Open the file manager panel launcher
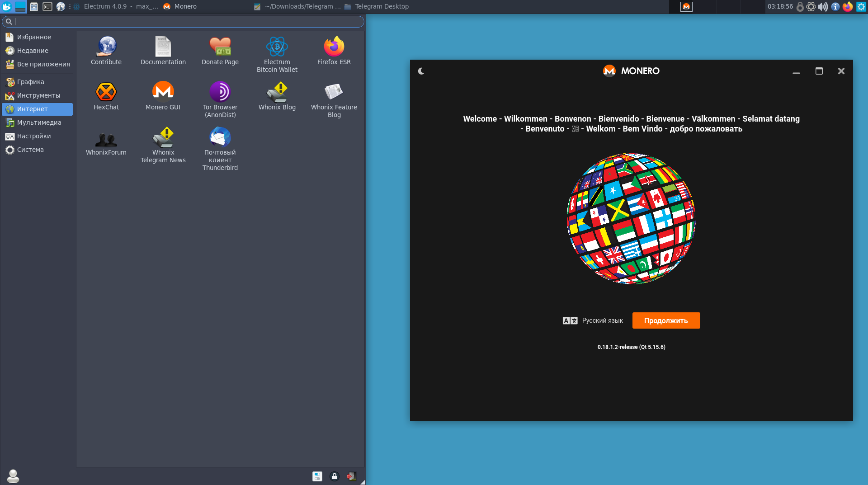 coord(34,6)
